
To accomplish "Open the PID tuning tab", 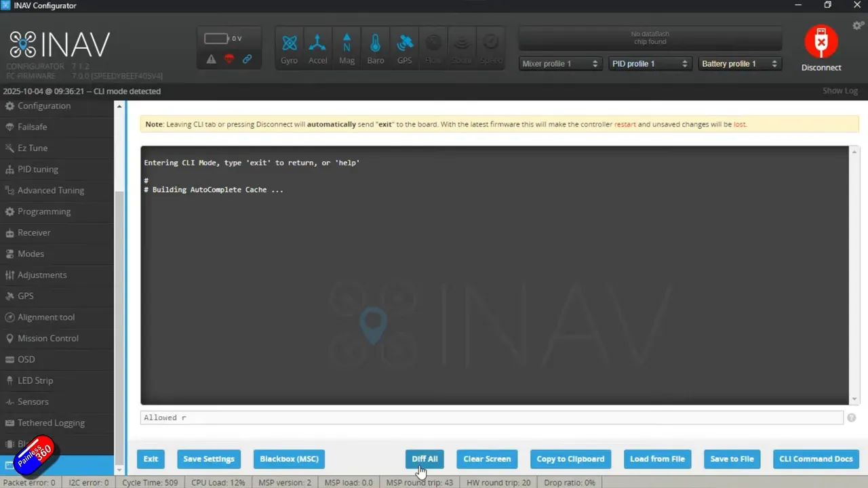I will 38,169.
